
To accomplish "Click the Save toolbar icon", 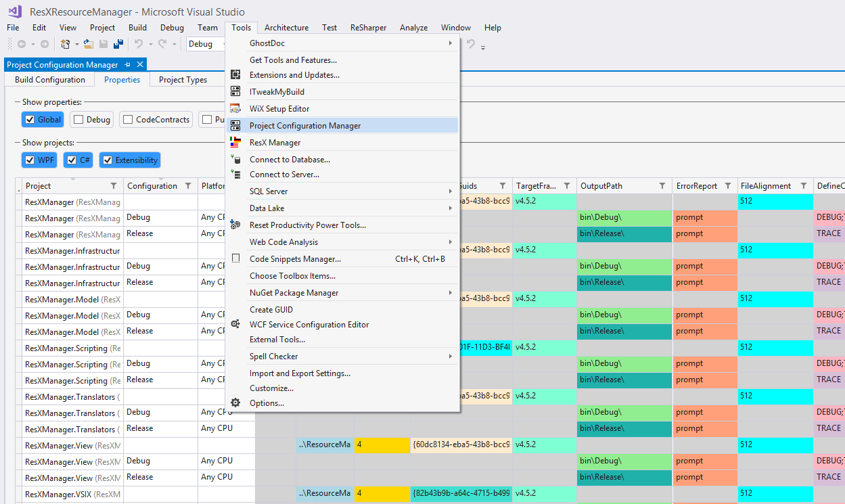I will click(x=104, y=44).
